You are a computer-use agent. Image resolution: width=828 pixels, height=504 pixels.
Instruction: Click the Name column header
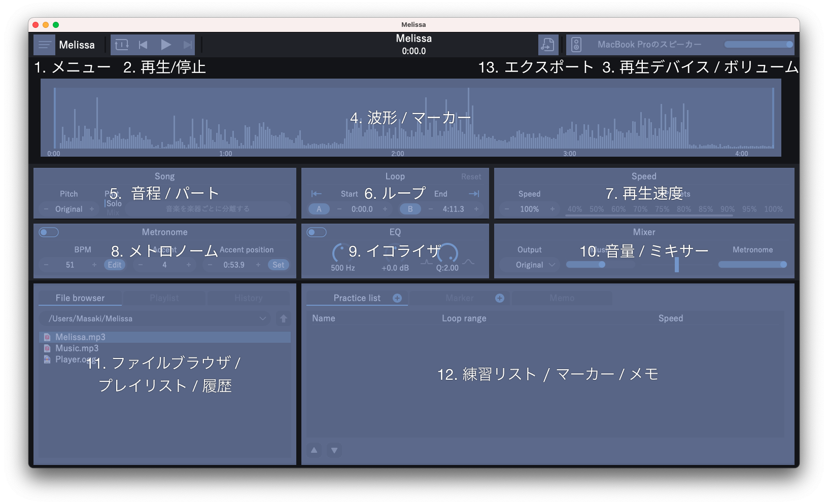(324, 318)
